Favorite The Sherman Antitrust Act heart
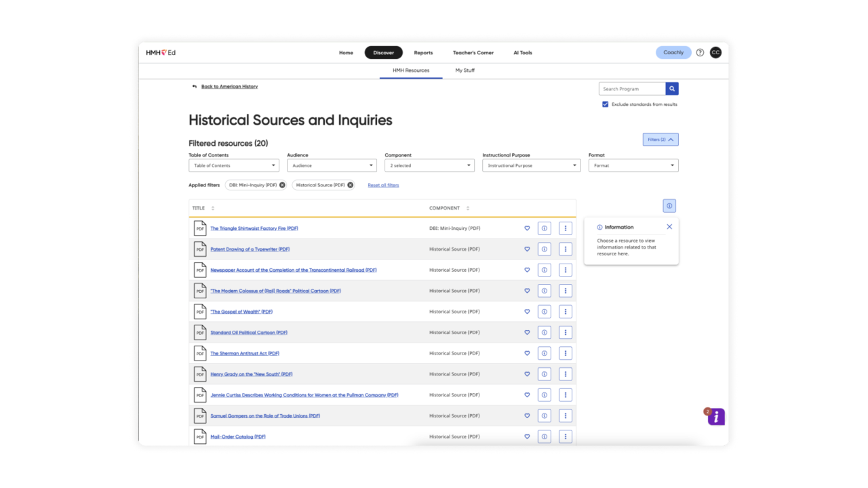The image size is (868, 488). pyautogui.click(x=527, y=353)
